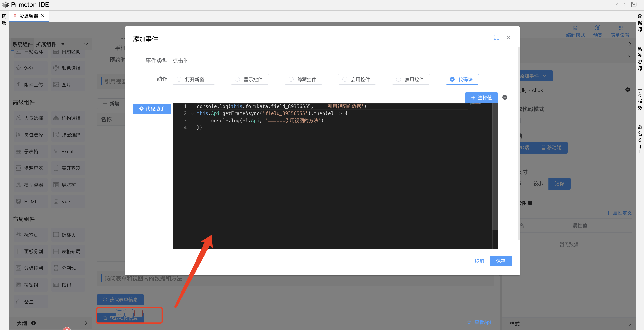Select the 打开新窗口 radio option
The width and height of the screenshot is (644, 330).
pos(179,79)
